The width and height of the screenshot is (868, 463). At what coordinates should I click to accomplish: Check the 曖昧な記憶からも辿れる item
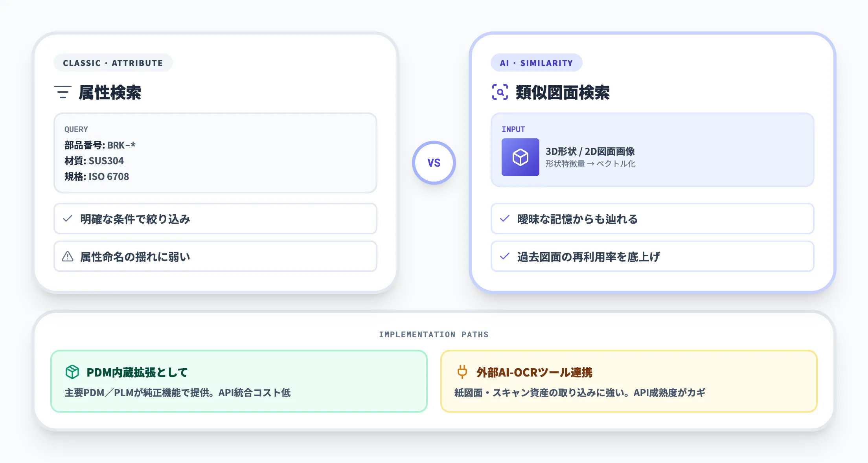[653, 219]
